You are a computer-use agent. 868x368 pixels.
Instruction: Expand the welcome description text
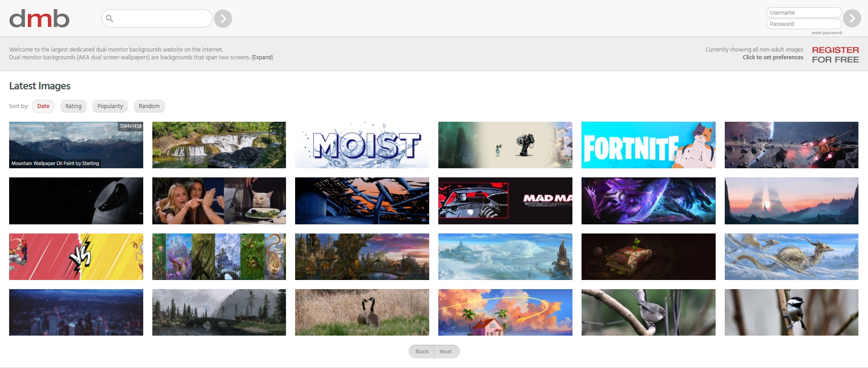pos(262,57)
